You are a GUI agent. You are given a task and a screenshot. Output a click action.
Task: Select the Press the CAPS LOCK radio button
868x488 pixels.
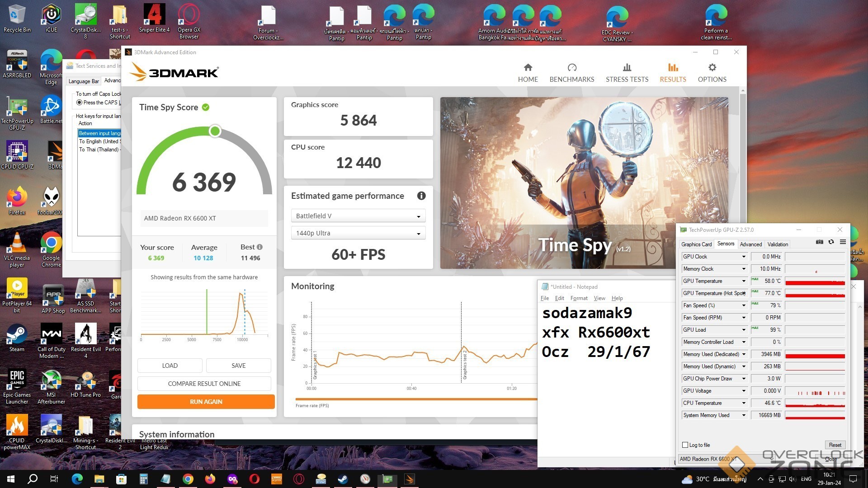80,103
